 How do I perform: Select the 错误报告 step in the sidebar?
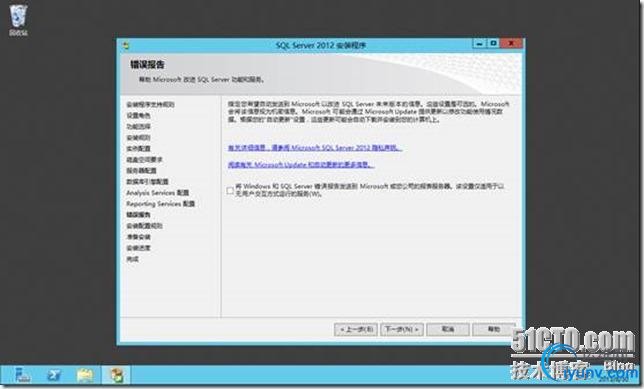coord(138,215)
